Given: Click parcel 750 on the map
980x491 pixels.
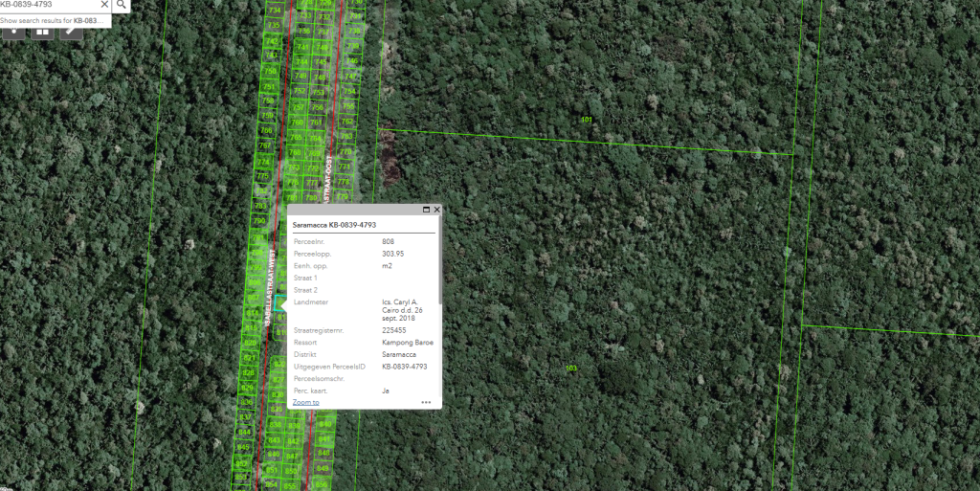Looking at the screenshot, I should pyautogui.click(x=270, y=72).
